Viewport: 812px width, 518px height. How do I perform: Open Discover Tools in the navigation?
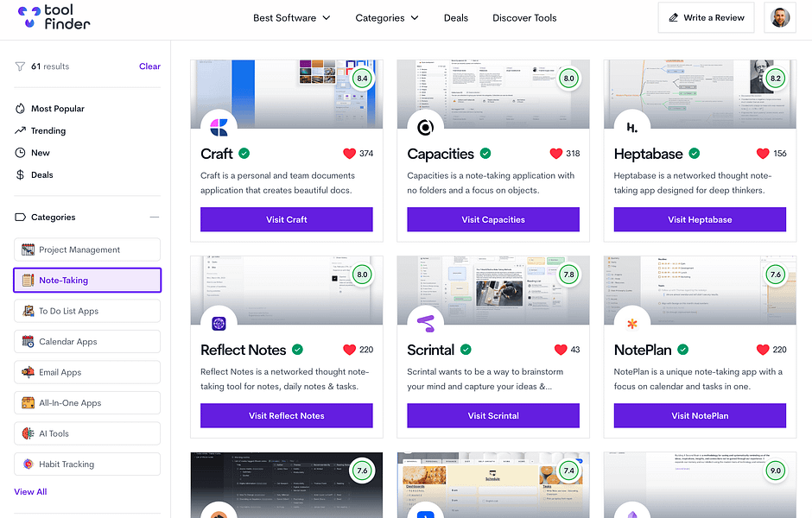(x=524, y=17)
